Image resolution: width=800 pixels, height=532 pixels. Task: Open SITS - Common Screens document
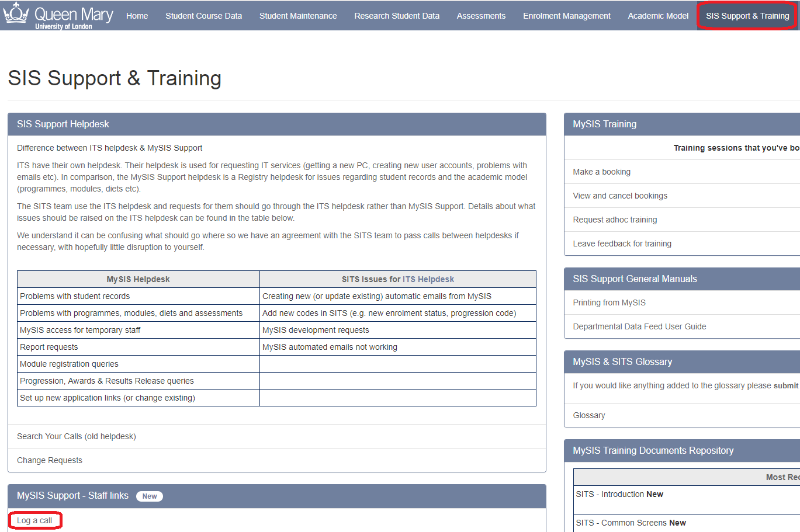631,523
